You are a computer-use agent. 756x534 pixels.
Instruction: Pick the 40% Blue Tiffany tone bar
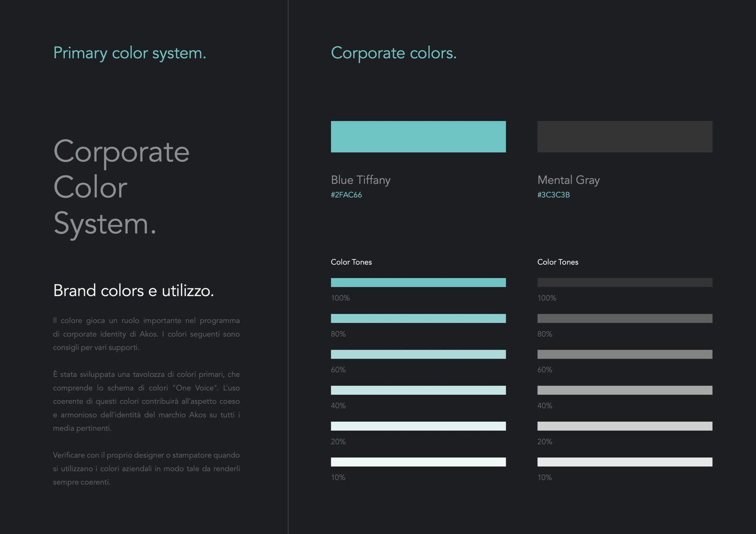tap(418, 390)
